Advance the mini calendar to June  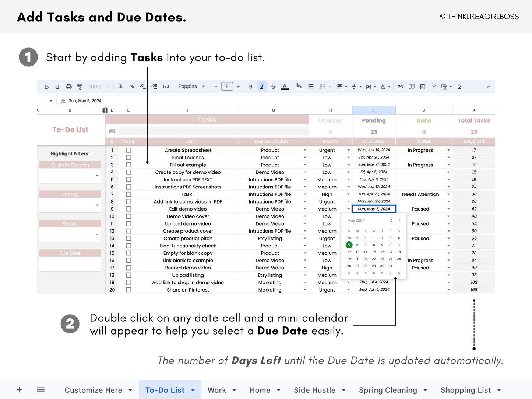(399, 220)
